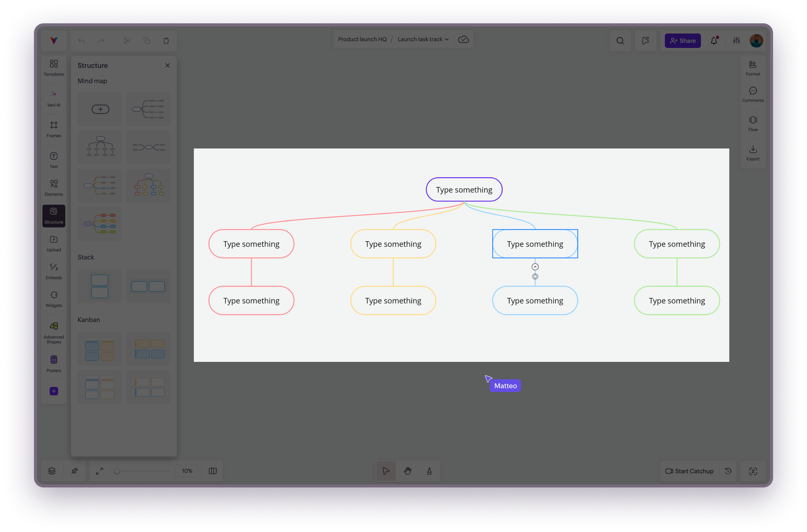Click Start Catchup

click(x=689, y=471)
